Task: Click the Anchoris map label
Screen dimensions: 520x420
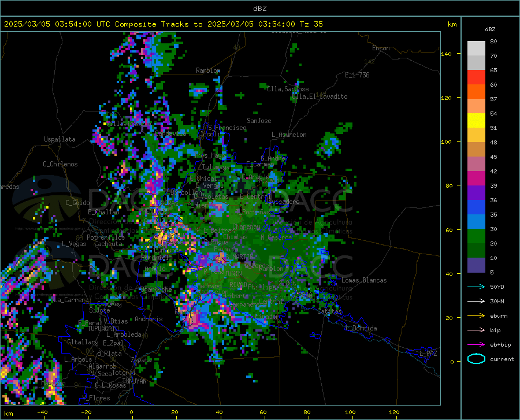Action: coord(148,319)
